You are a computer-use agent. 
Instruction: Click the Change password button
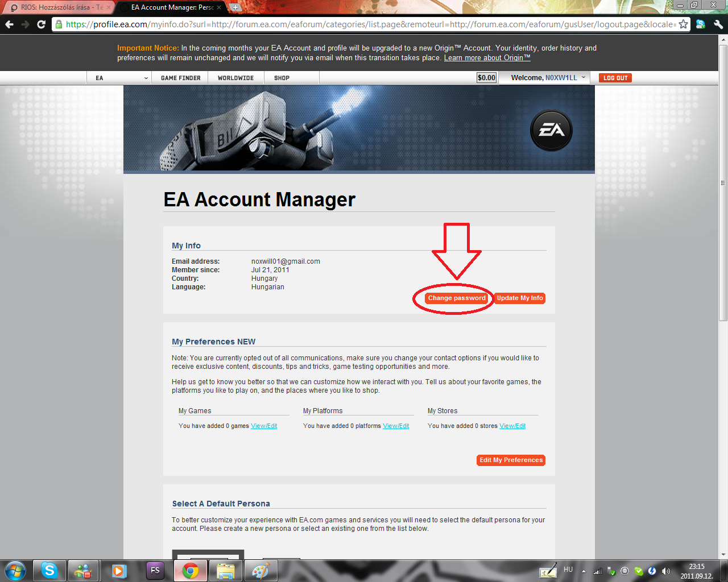457,298
